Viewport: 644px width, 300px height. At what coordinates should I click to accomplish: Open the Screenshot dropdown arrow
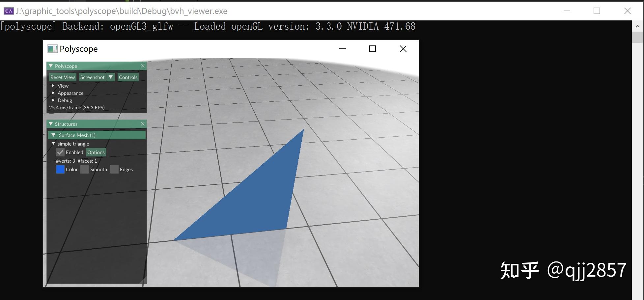(x=111, y=77)
